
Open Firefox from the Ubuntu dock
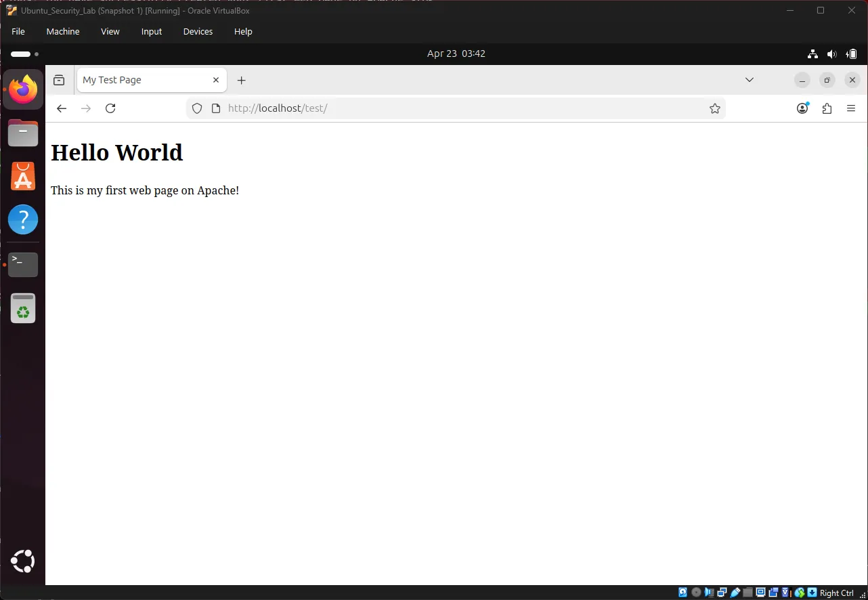(22, 89)
